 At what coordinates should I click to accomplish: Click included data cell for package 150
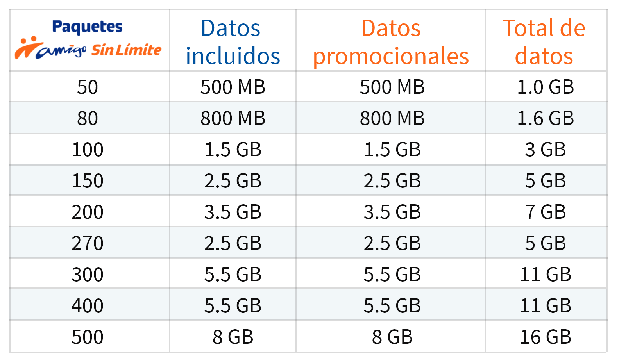pyautogui.click(x=233, y=181)
